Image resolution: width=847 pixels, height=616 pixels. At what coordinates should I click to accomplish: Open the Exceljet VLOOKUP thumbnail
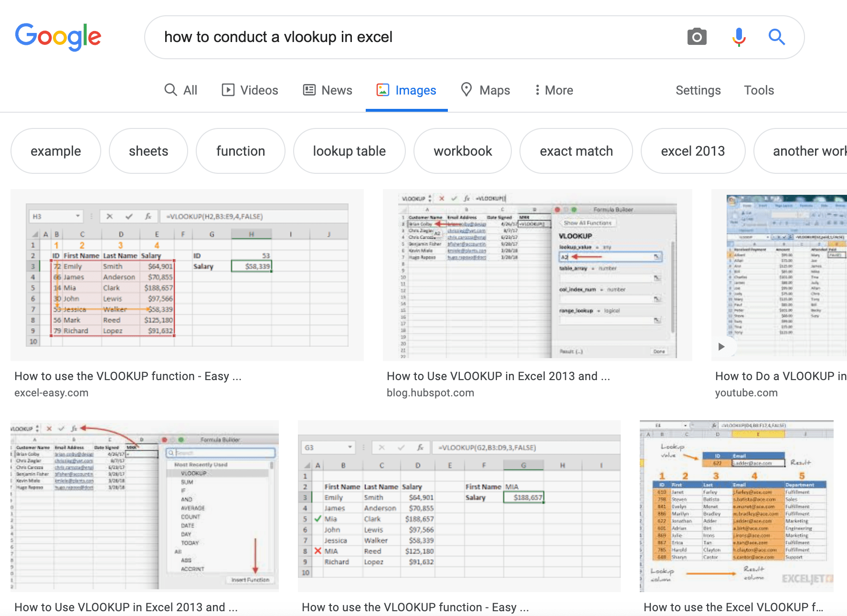tap(737, 506)
